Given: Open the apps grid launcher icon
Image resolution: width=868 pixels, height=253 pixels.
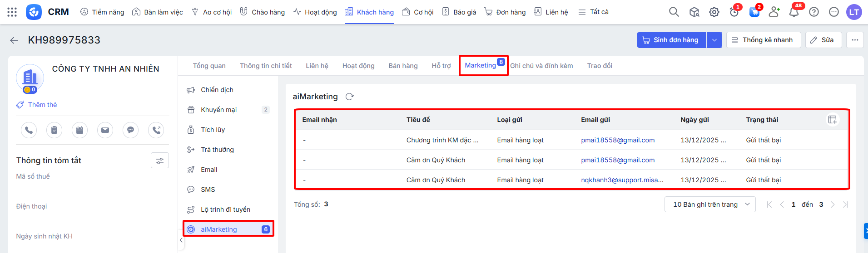Looking at the screenshot, I should [12, 12].
